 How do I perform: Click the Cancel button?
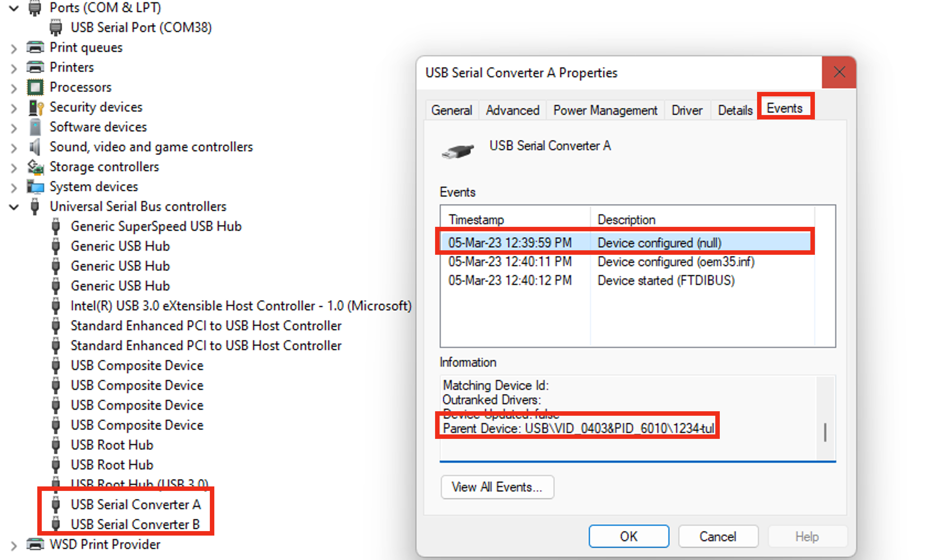tap(718, 536)
